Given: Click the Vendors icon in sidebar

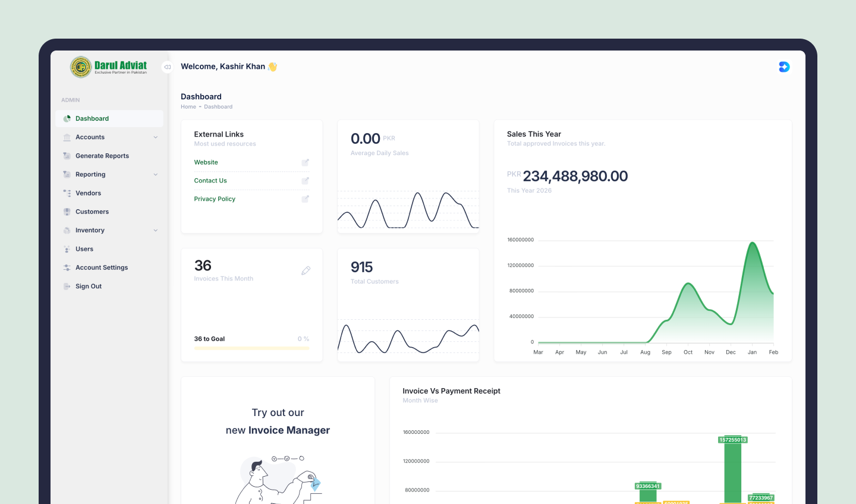Looking at the screenshot, I should 67,193.
